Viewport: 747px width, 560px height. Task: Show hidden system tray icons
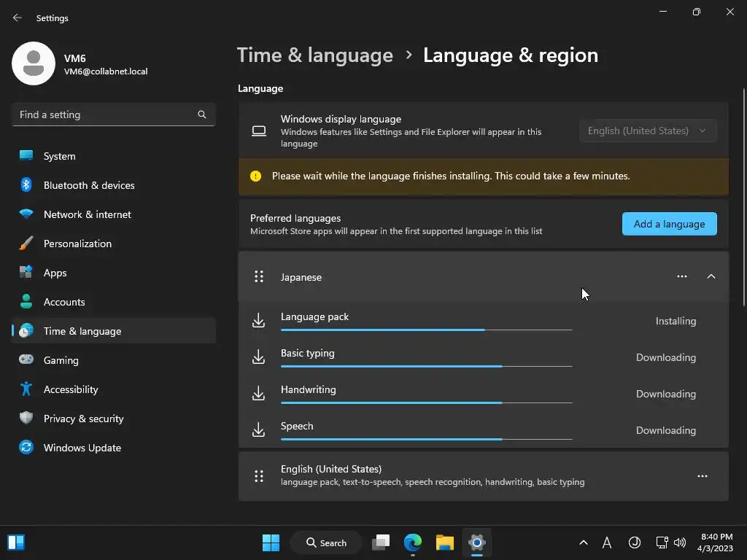[x=583, y=542]
